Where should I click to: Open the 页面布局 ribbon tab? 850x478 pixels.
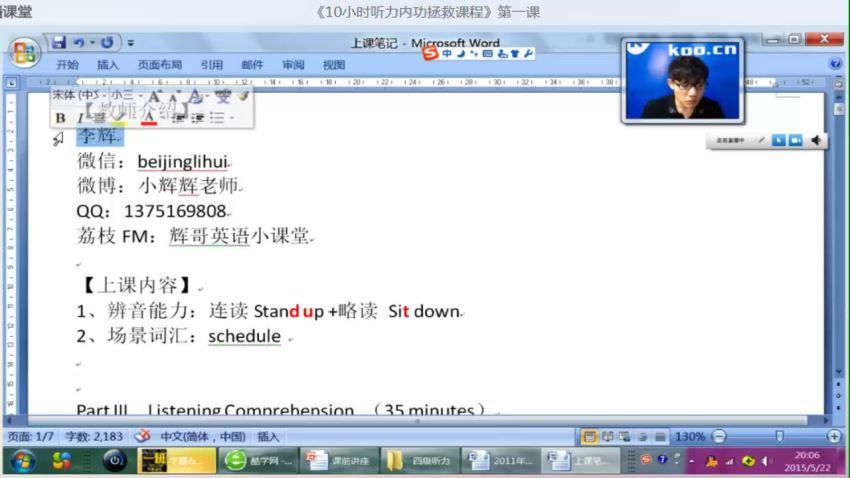(x=159, y=65)
